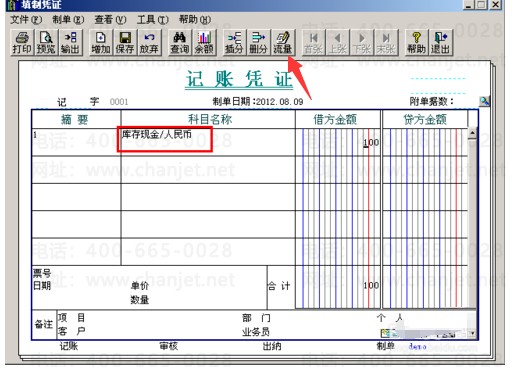Screen dimensions: 512x367
Task: Open the 查询 binoculars search tool
Action: point(180,43)
